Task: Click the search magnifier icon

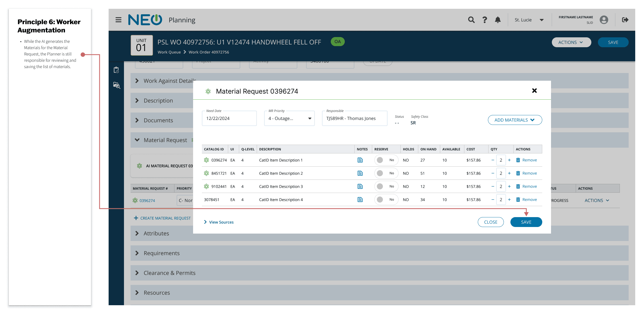Action: pos(471,20)
